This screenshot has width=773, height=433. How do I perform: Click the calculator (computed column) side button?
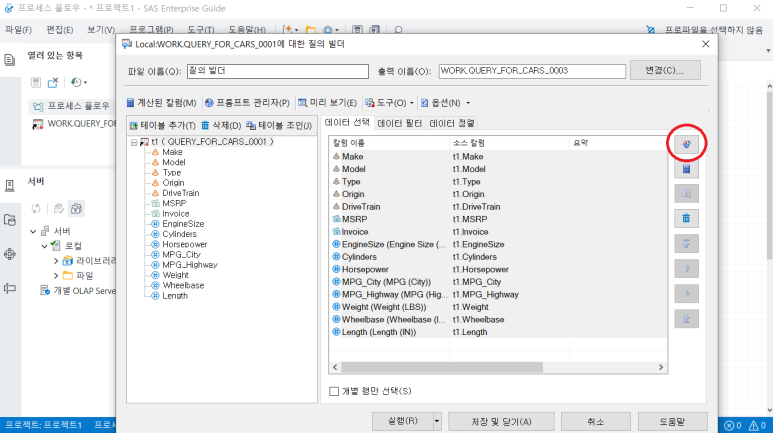pyautogui.click(x=686, y=169)
